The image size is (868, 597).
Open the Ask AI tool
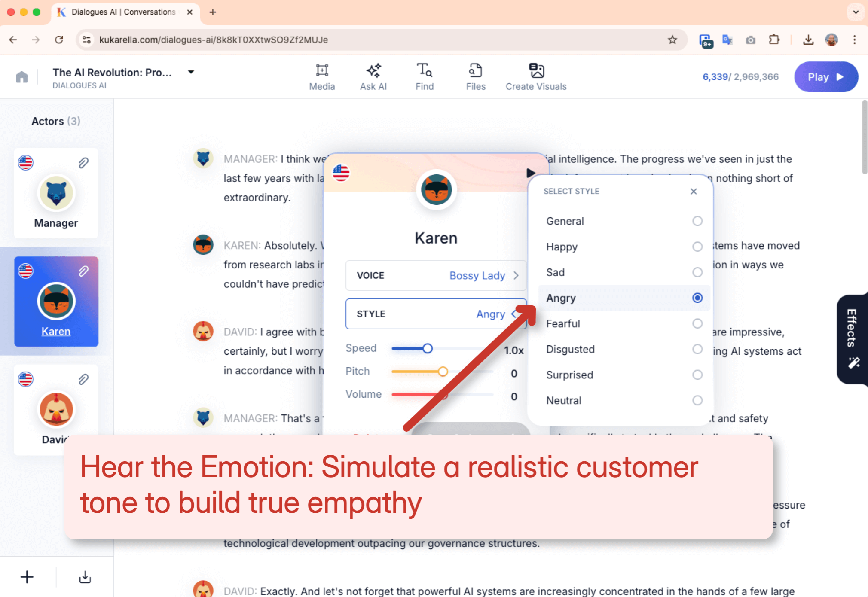[x=373, y=77]
